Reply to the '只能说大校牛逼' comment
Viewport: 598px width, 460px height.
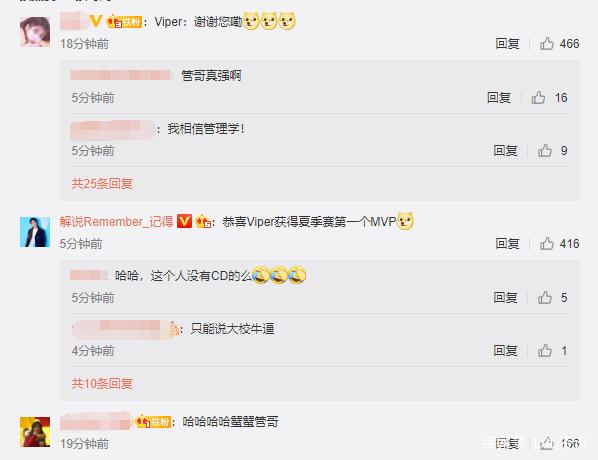[x=505, y=351]
